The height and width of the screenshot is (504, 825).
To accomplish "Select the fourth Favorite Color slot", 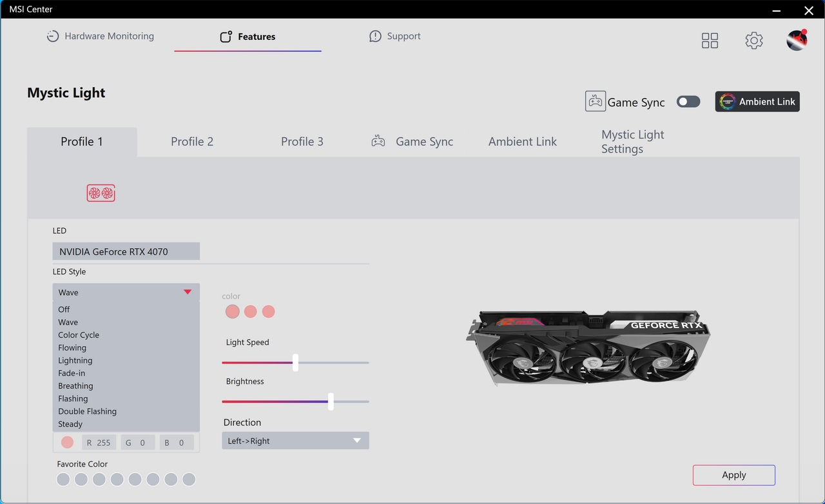I will (117, 480).
